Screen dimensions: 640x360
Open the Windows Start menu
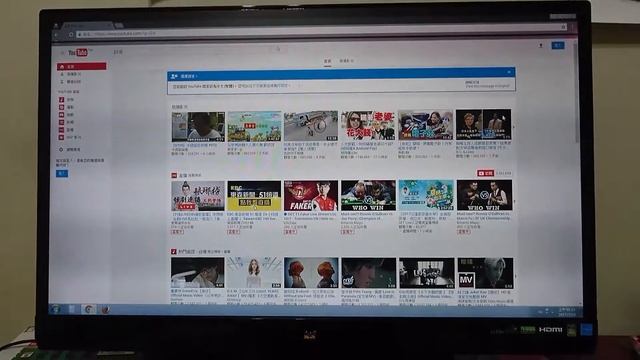(56, 309)
